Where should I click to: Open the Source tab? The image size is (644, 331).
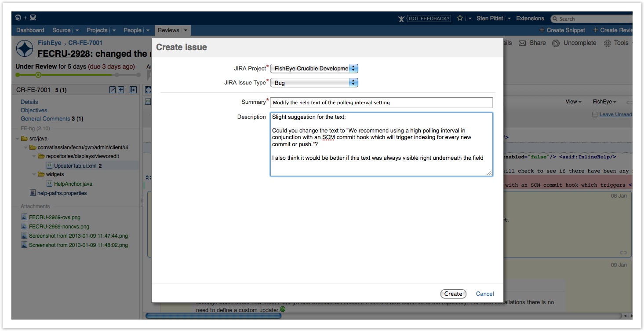coord(62,30)
